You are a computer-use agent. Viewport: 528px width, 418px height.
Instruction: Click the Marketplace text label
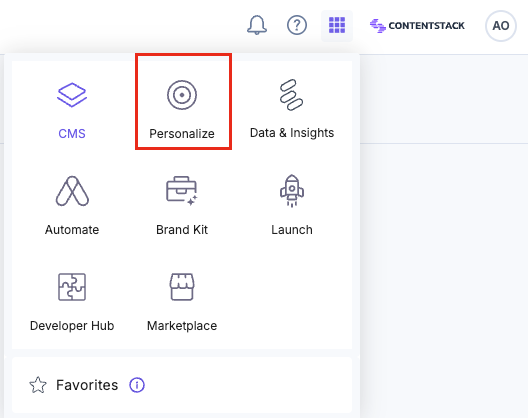coord(182,326)
